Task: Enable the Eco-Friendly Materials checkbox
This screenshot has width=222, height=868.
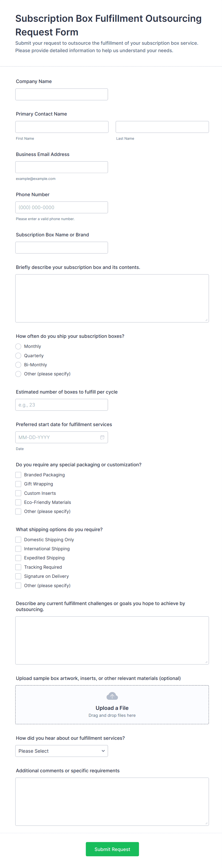Action: click(18, 502)
